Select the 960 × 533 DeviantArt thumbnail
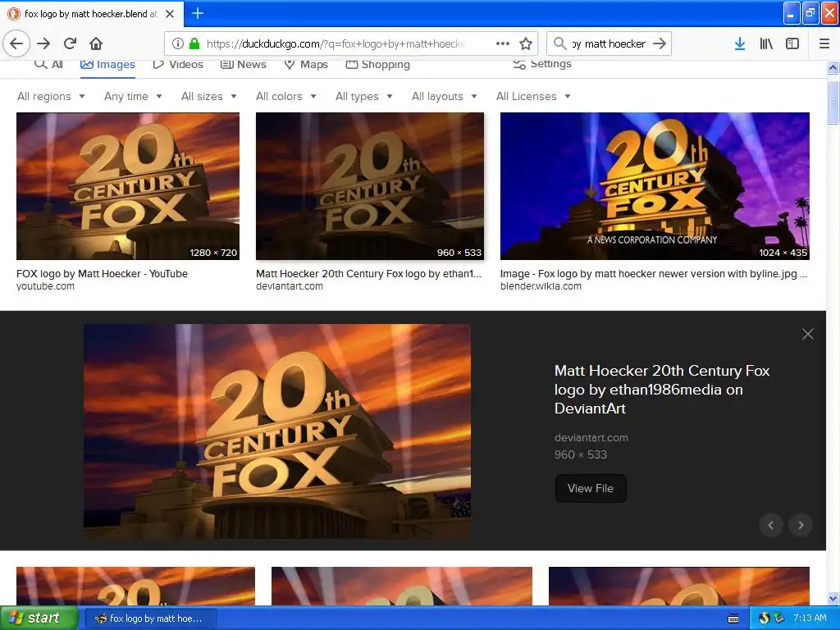840x630 pixels. coord(370,186)
